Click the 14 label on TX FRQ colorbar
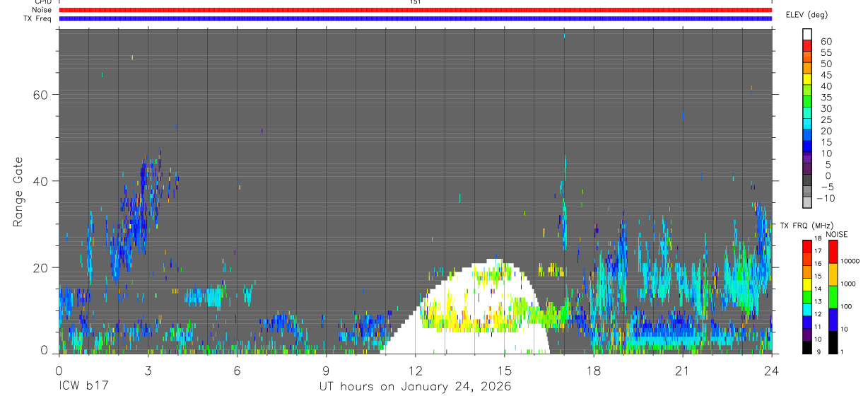This screenshot has height=401, width=868. (818, 289)
